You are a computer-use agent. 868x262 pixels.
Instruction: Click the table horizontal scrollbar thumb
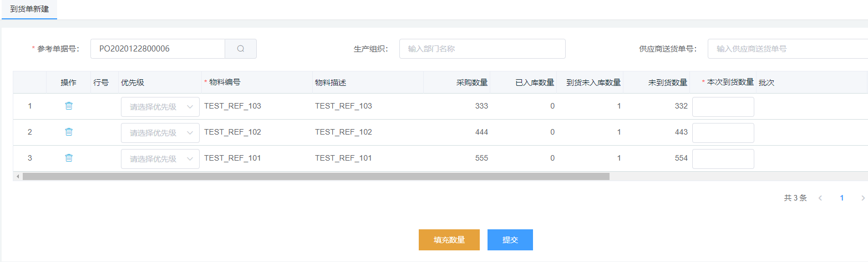point(316,177)
